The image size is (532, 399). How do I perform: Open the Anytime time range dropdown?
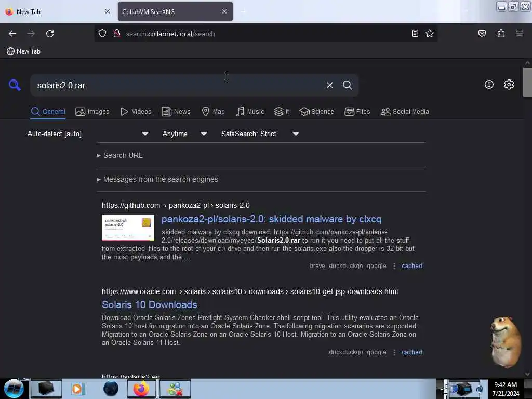pos(184,134)
